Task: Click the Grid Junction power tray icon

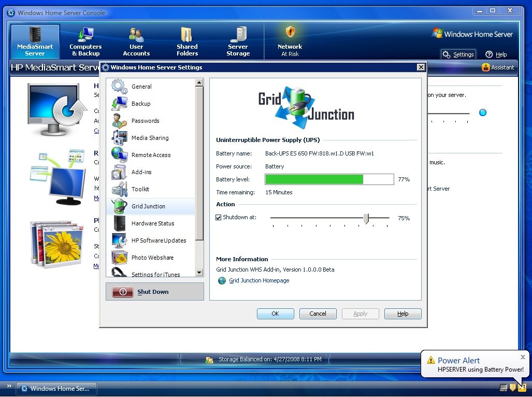Action: pyautogui.click(x=522, y=387)
